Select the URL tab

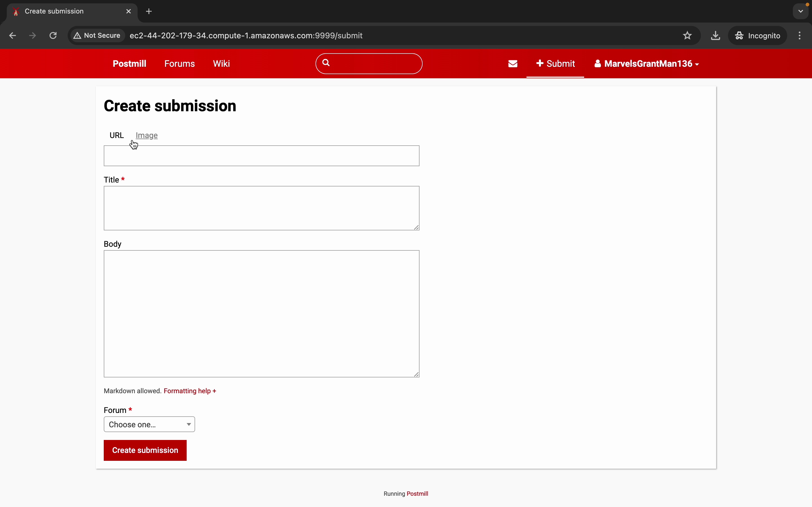117,135
